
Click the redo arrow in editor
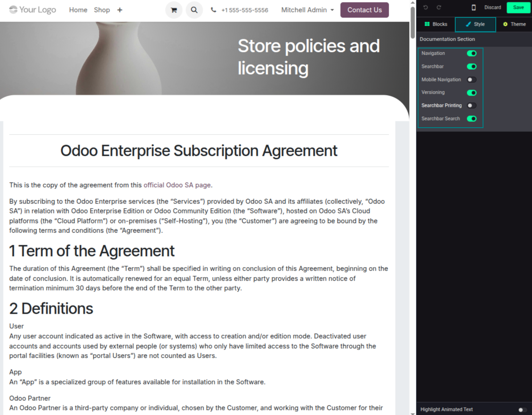(x=439, y=8)
